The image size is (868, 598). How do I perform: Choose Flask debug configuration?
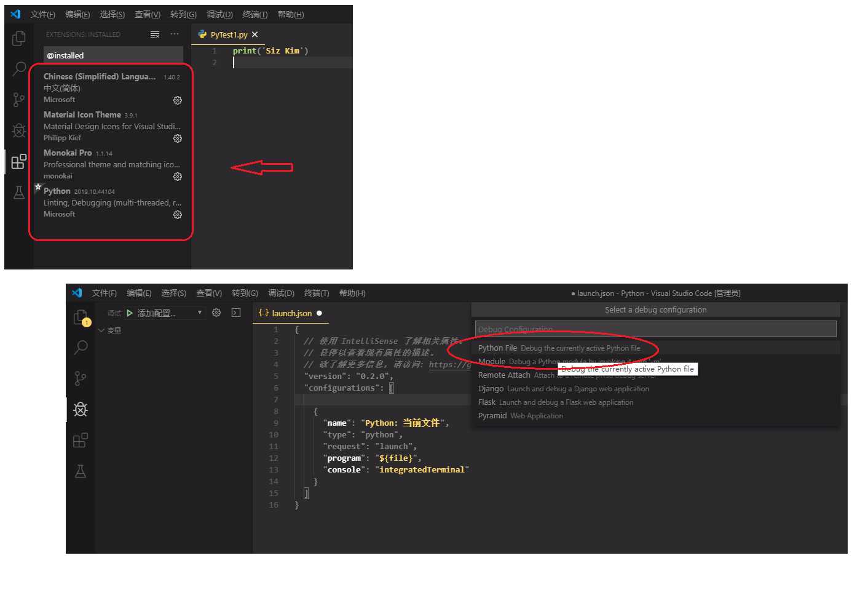coord(655,402)
